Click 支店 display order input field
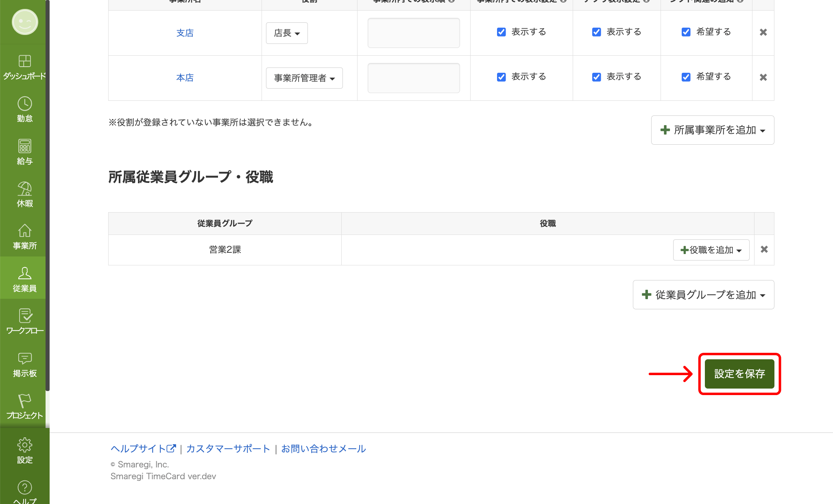The height and width of the screenshot is (504, 833). tap(414, 33)
